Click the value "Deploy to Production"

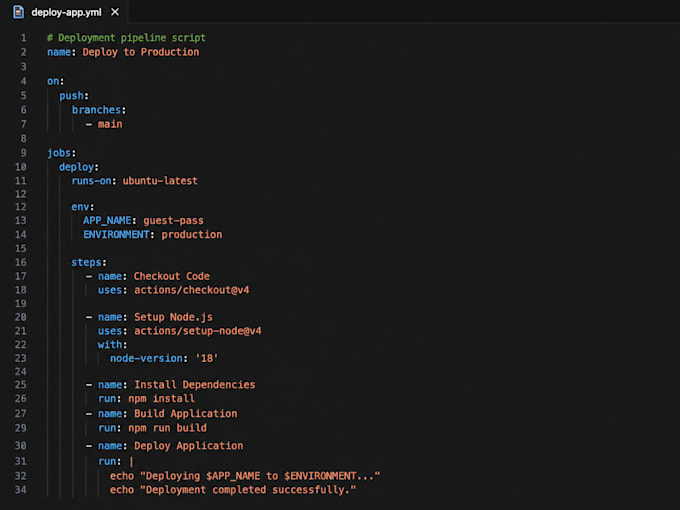(141, 52)
